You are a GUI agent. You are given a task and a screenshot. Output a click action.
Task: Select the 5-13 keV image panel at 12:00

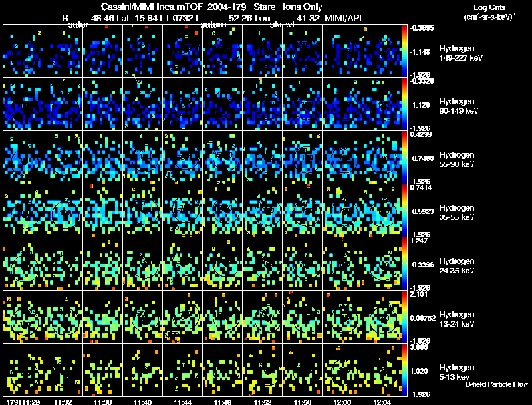(x=342, y=370)
